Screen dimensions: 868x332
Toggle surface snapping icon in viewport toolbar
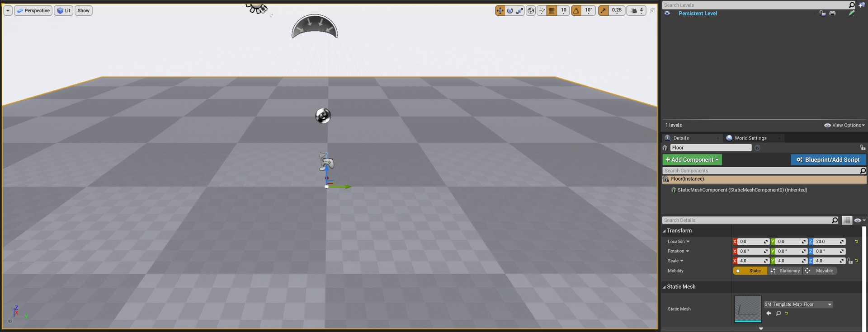pyautogui.click(x=542, y=10)
